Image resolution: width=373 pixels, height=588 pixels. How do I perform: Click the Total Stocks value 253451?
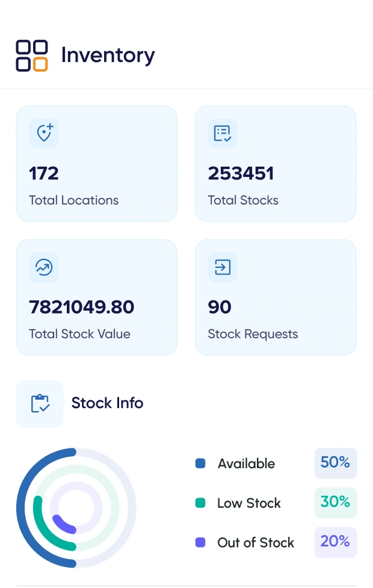click(x=241, y=173)
